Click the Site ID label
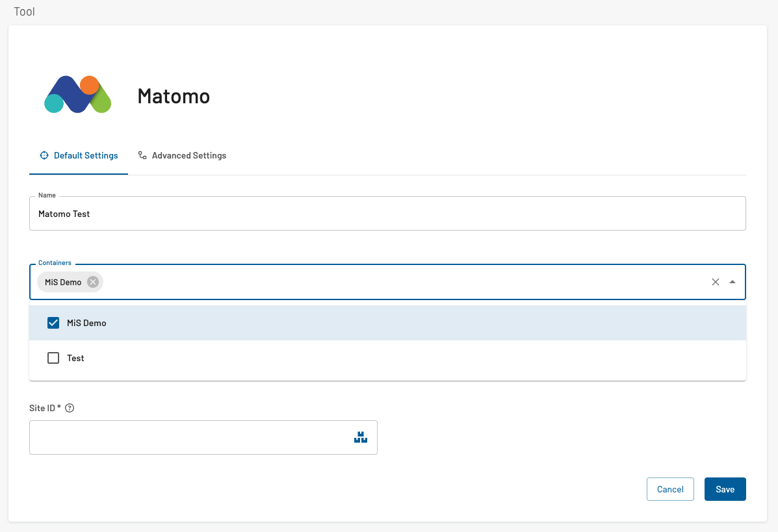The height and width of the screenshot is (532, 778). [45, 408]
